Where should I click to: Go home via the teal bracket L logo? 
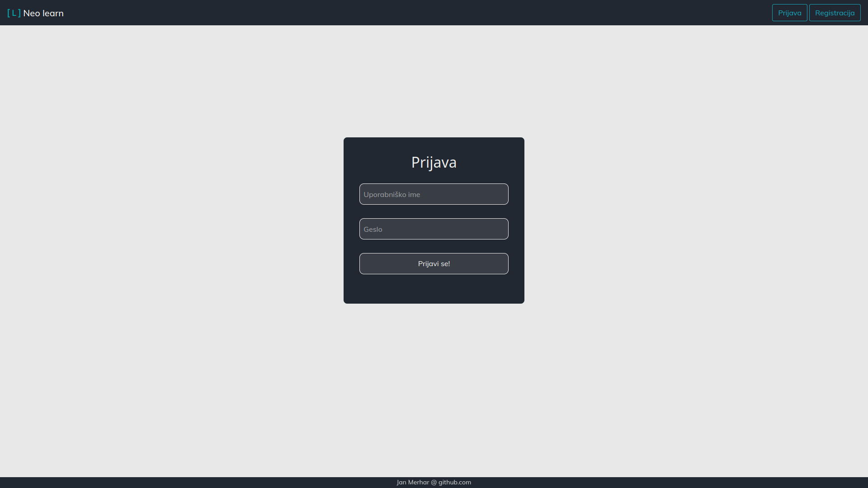(x=14, y=13)
